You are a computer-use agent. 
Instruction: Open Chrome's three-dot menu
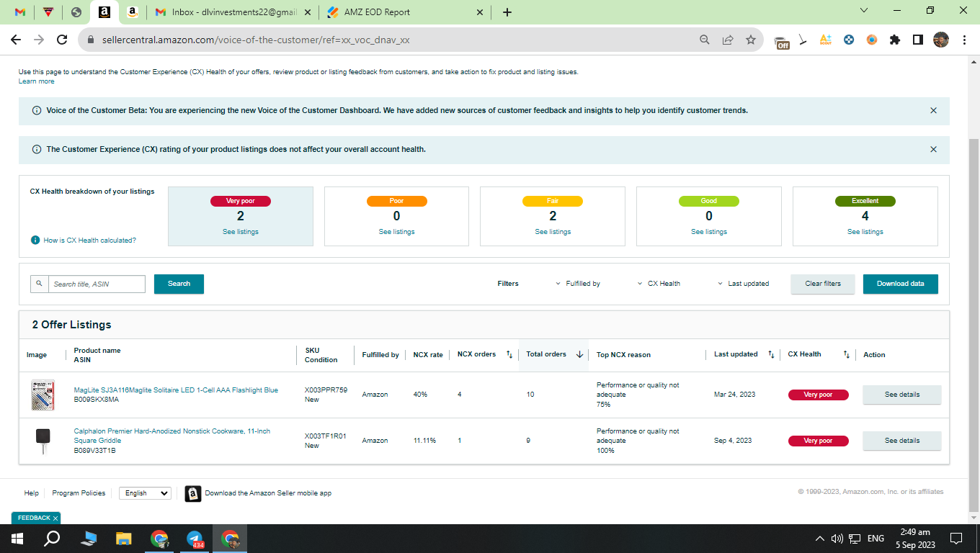(964, 40)
